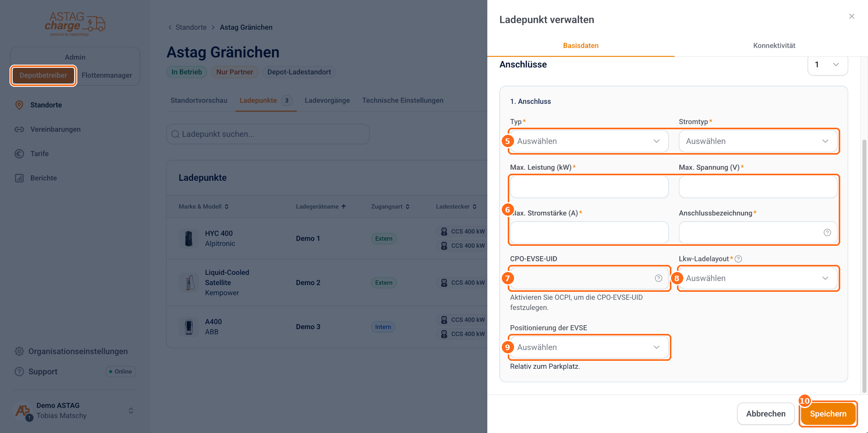Click help icon in CPO-EVSE-UID field
Image resolution: width=868 pixels, height=433 pixels.
click(x=658, y=278)
